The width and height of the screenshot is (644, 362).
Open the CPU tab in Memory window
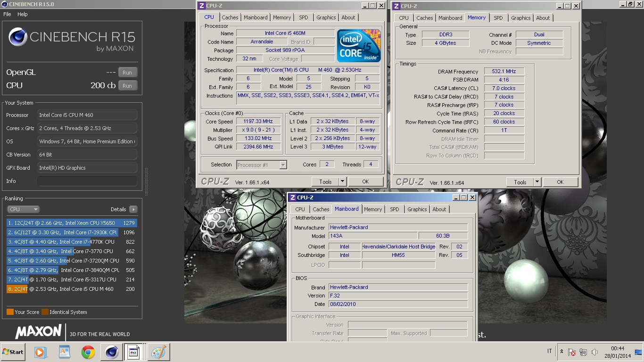404,18
